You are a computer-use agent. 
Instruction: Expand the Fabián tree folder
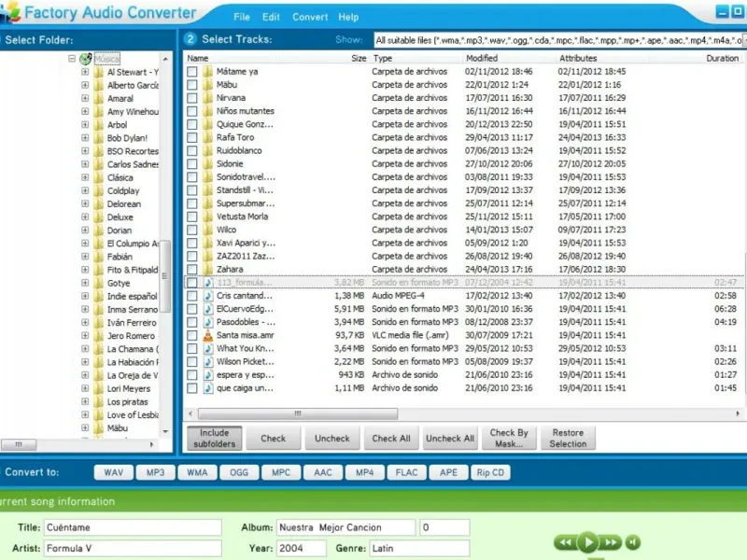coord(85,256)
